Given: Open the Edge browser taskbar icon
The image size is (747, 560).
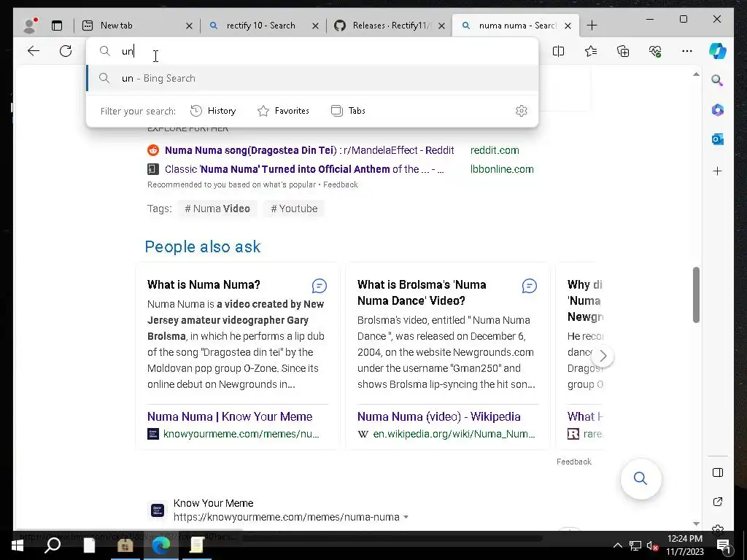Looking at the screenshot, I should [x=161, y=545].
